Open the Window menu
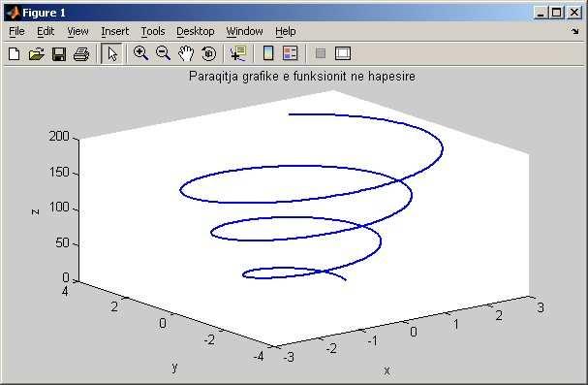588x385 pixels. (244, 31)
